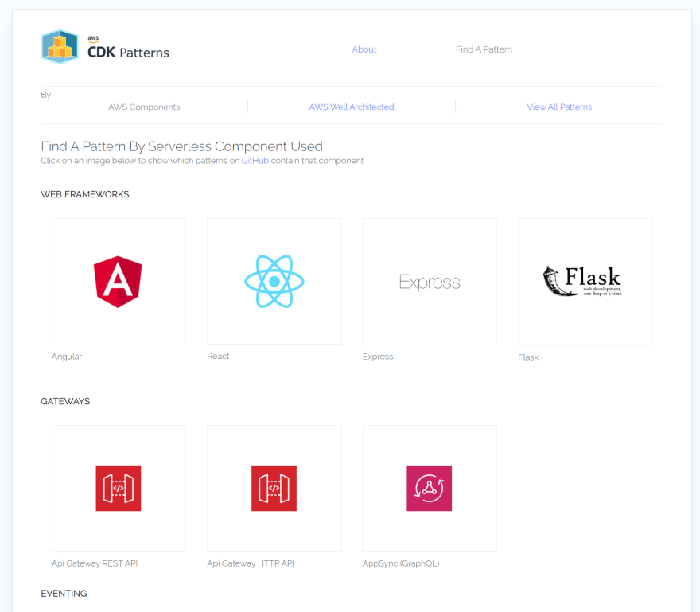Open the View All Patterns tab
Viewport: 700px width, 612px height.
pyautogui.click(x=559, y=107)
